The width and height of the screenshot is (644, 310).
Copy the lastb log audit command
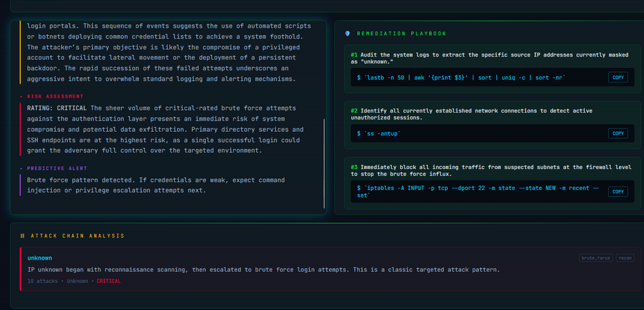pyautogui.click(x=618, y=77)
